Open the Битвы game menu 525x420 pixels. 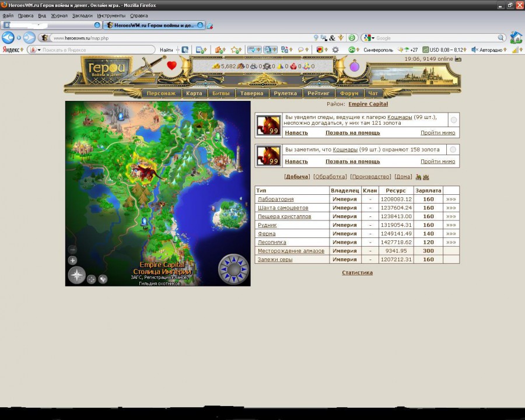tap(221, 93)
